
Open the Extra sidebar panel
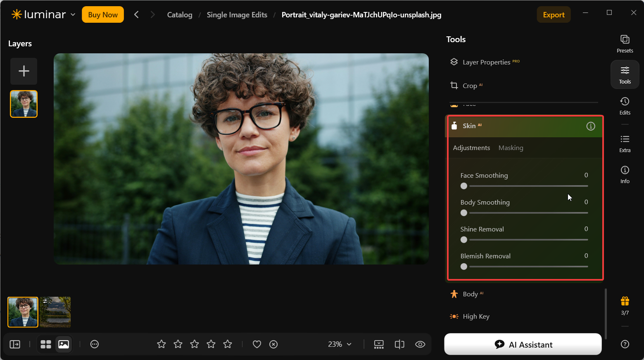coord(625,143)
